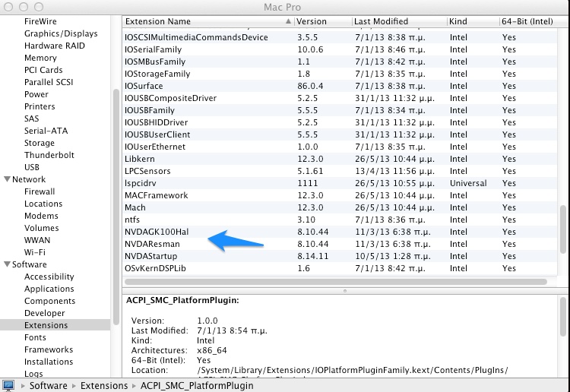Select the IOUSBFamily extension row

click(340, 110)
